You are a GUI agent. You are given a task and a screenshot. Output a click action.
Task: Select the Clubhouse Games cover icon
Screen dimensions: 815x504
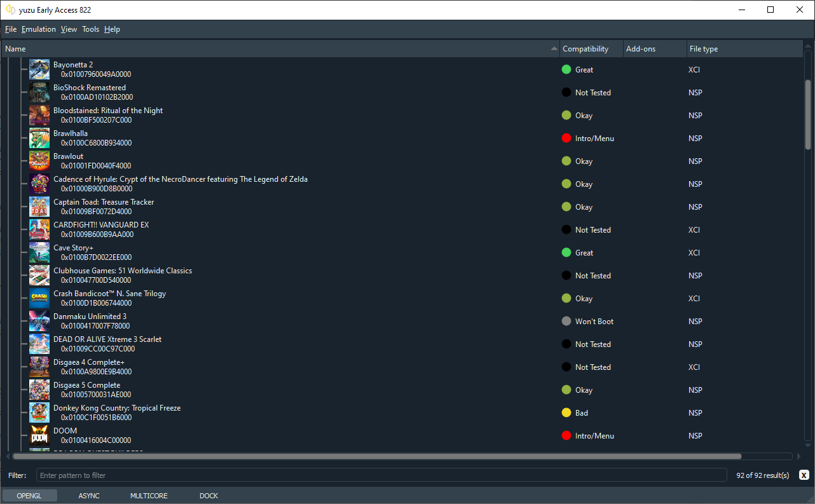coord(39,275)
